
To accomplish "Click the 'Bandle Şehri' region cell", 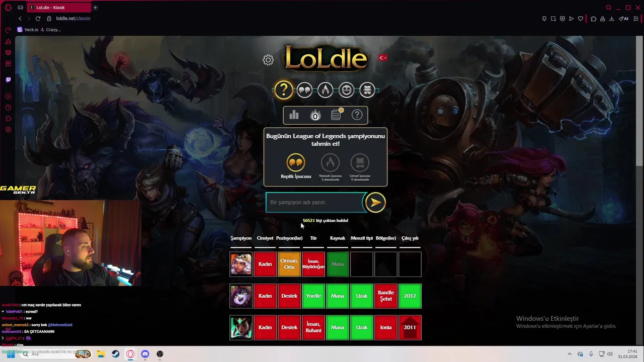I will (x=386, y=296).
